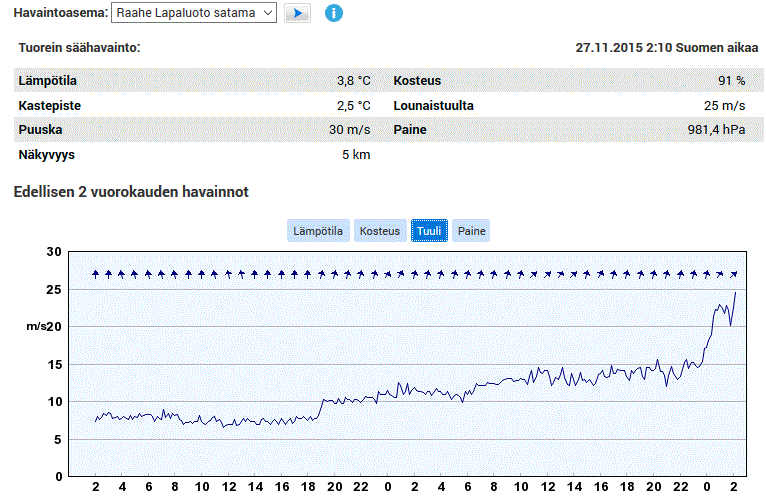Click the wind speed peak at chart's right end

[735, 293]
